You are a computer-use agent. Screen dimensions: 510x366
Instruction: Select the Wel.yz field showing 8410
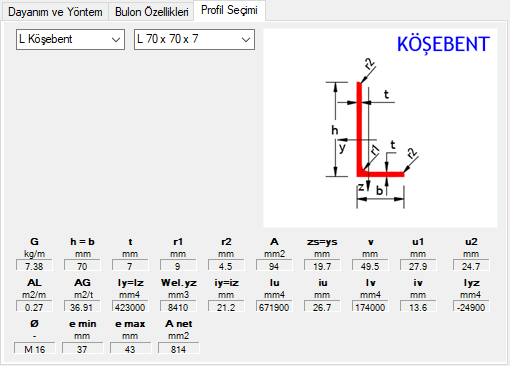pyautogui.click(x=178, y=307)
